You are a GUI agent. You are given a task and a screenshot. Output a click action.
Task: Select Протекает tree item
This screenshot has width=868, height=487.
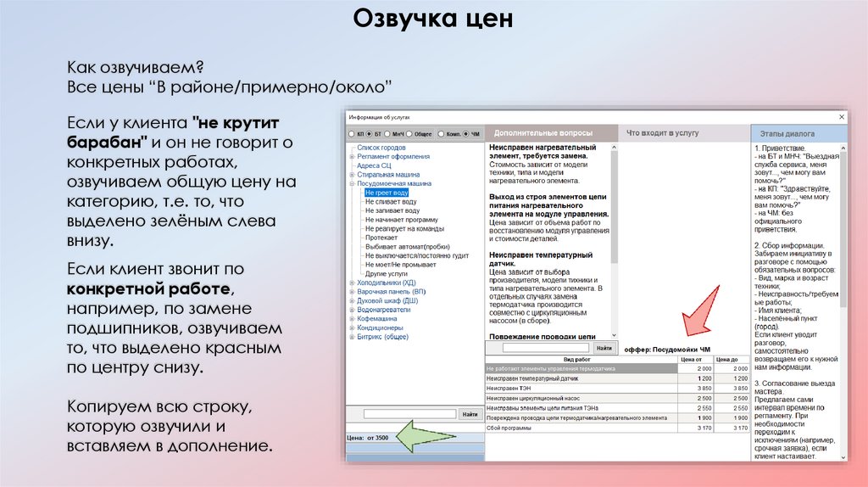coord(381,237)
